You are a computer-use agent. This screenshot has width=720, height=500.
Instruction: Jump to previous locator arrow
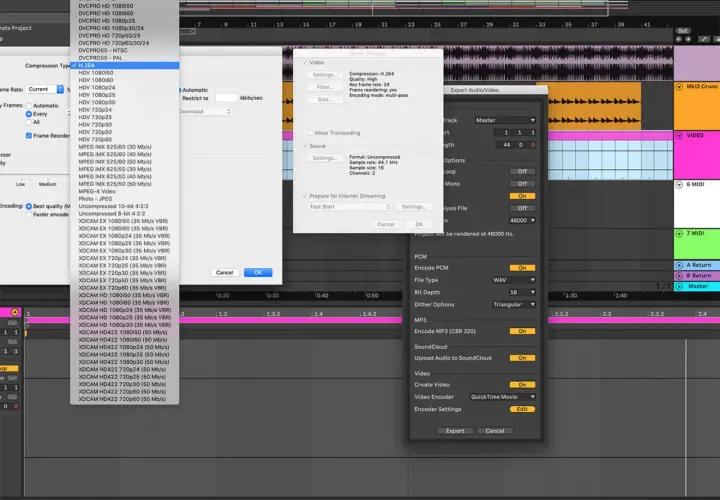pos(679,39)
